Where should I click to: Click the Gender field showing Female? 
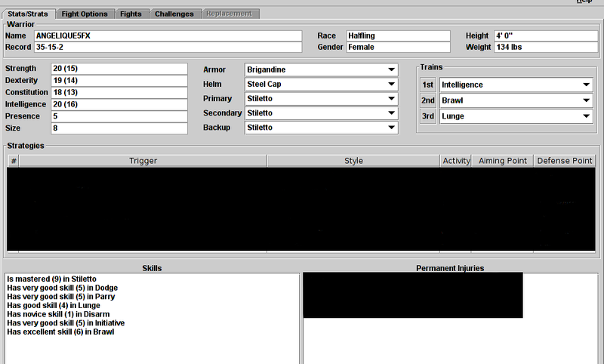tap(399, 47)
